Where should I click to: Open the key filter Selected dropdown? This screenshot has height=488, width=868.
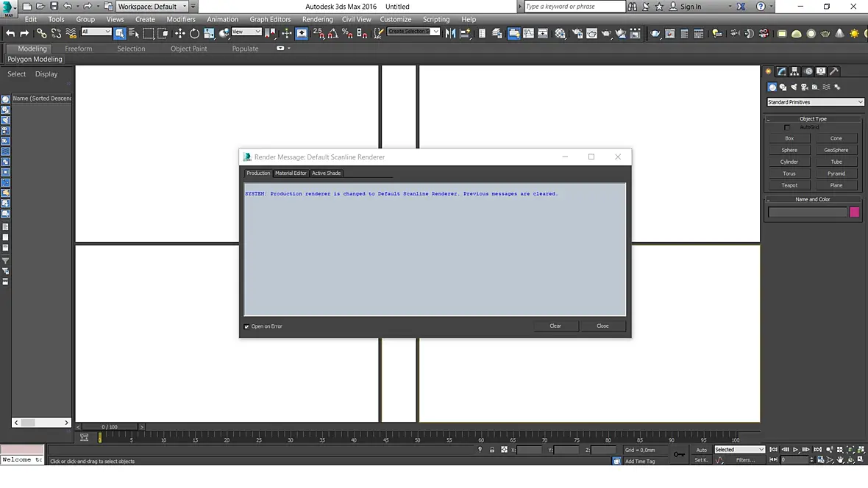pyautogui.click(x=739, y=449)
